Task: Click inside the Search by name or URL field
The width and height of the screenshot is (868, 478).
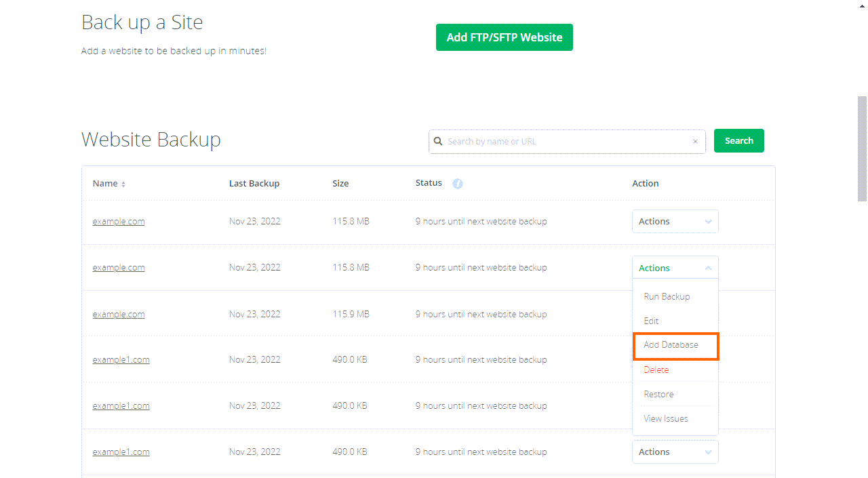Action: [570, 141]
